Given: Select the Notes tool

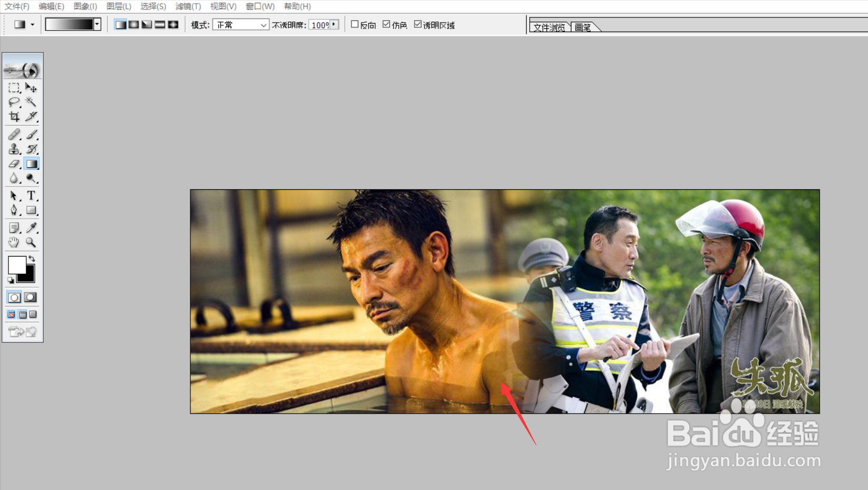Looking at the screenshot, I should tap(14, 228).
